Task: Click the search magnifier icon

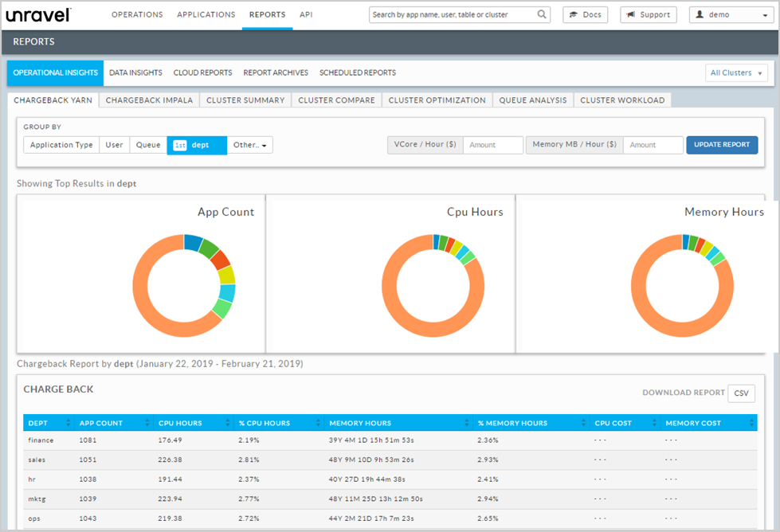Action: tap(541, 14)
